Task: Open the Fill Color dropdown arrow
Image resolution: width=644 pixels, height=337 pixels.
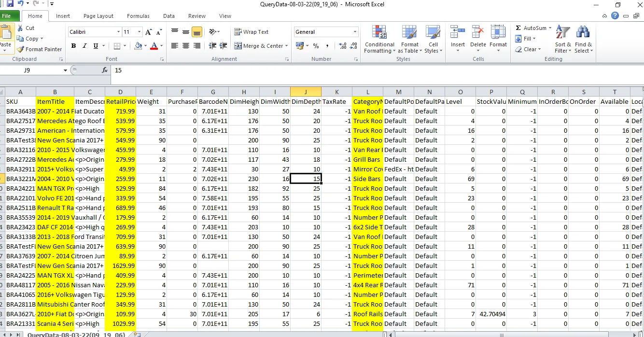Action: [x=145, y=46]
